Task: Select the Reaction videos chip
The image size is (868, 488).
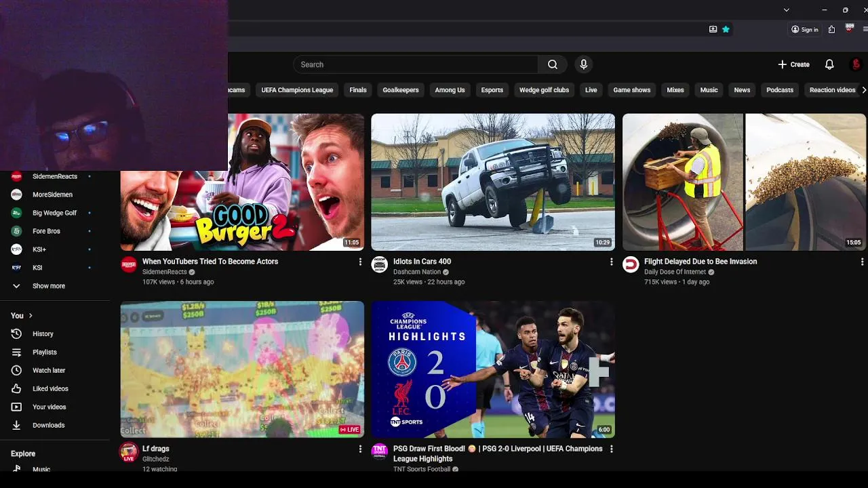Action: click(x=832, y=89)
